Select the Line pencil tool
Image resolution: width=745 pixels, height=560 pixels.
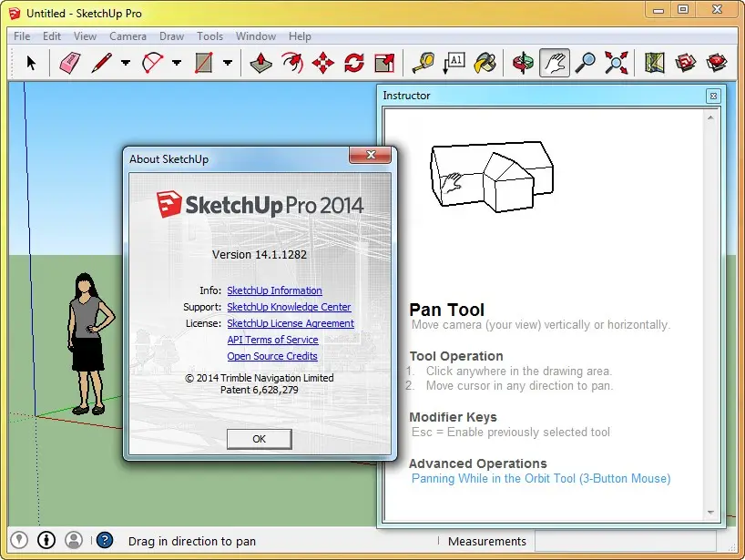pos(101,63)
